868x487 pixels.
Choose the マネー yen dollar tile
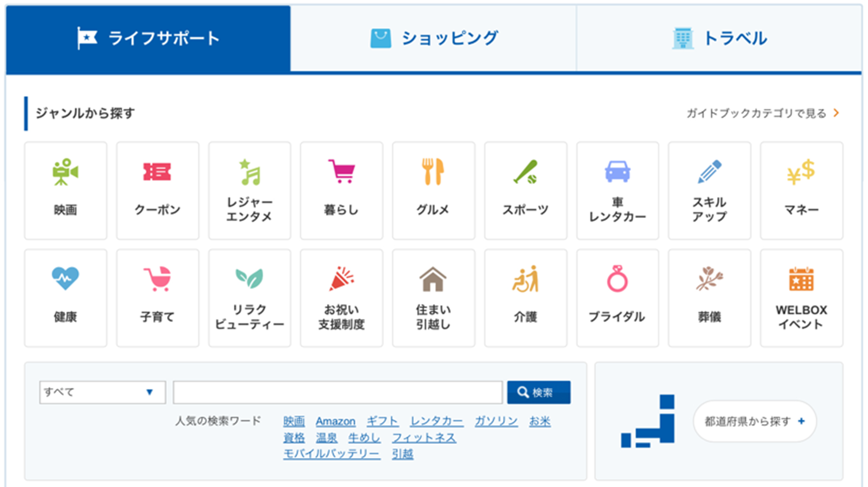click(x=802, y=190)
